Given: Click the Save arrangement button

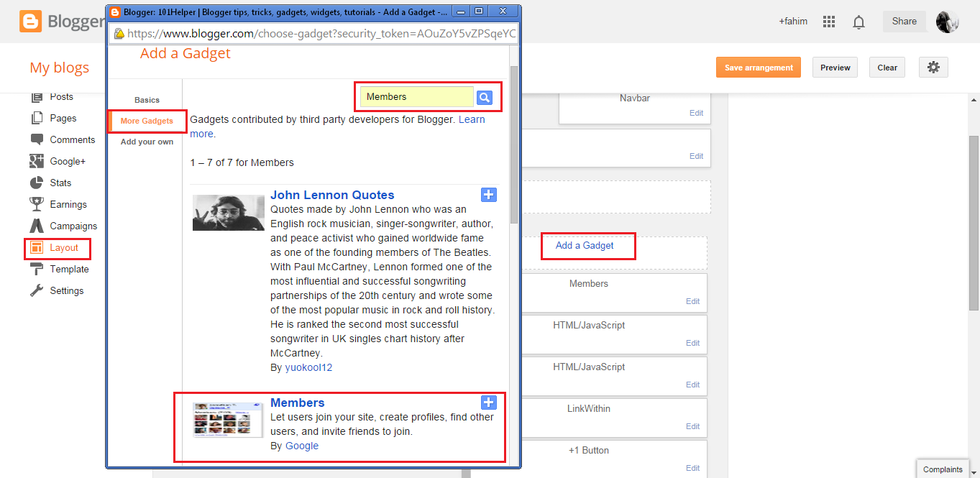Looking at the screenshot, I should [759, 68].
